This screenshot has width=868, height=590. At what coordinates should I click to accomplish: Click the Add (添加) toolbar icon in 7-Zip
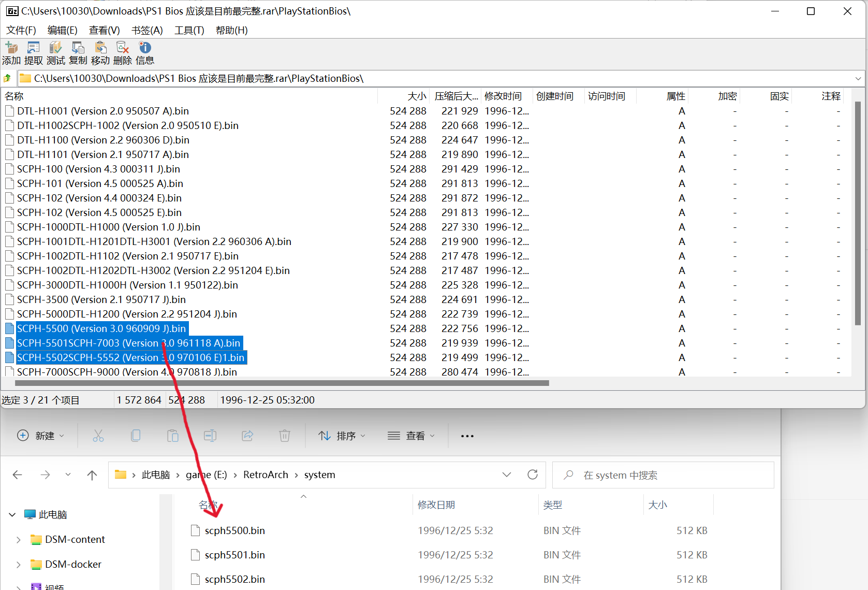tap(11, 48)
